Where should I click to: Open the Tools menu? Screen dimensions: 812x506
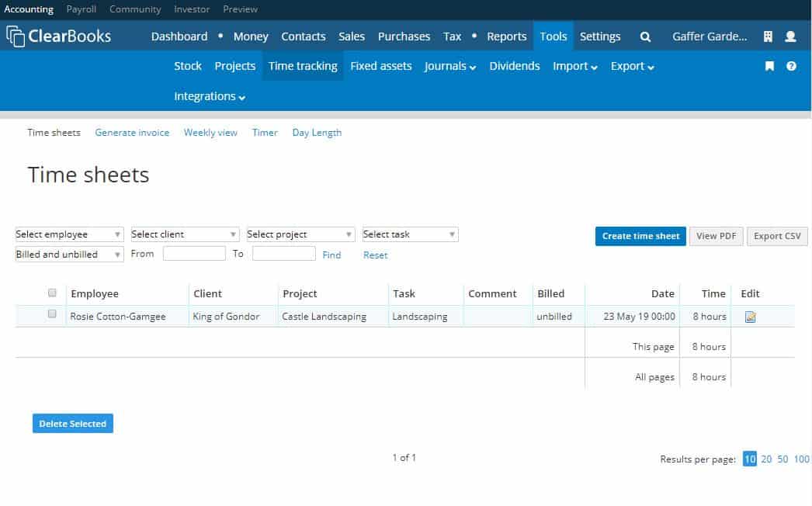coord(553,36)
